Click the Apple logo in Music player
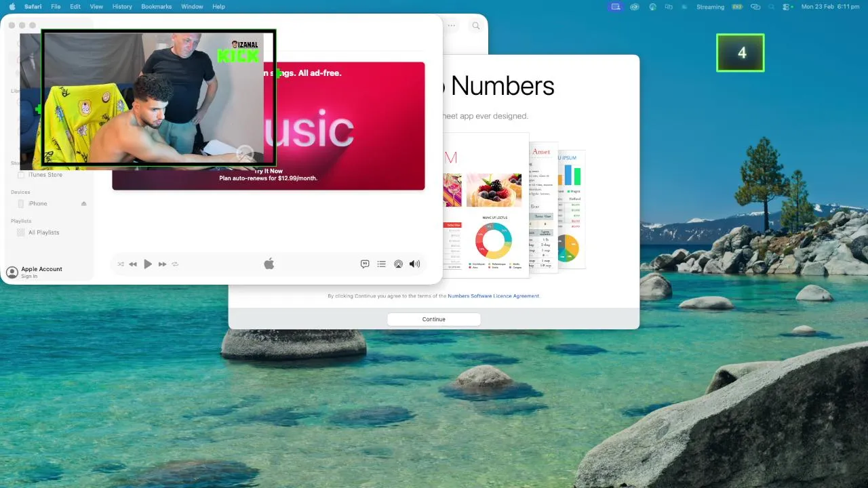Viewport: 868px width, 488px height. [269, 264]
